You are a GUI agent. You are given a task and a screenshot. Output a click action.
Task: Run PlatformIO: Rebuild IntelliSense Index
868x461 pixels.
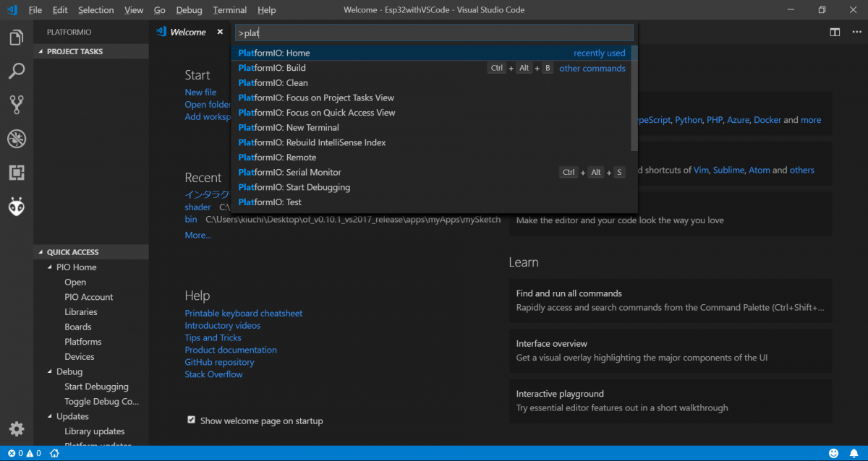[x=431, y=142]
